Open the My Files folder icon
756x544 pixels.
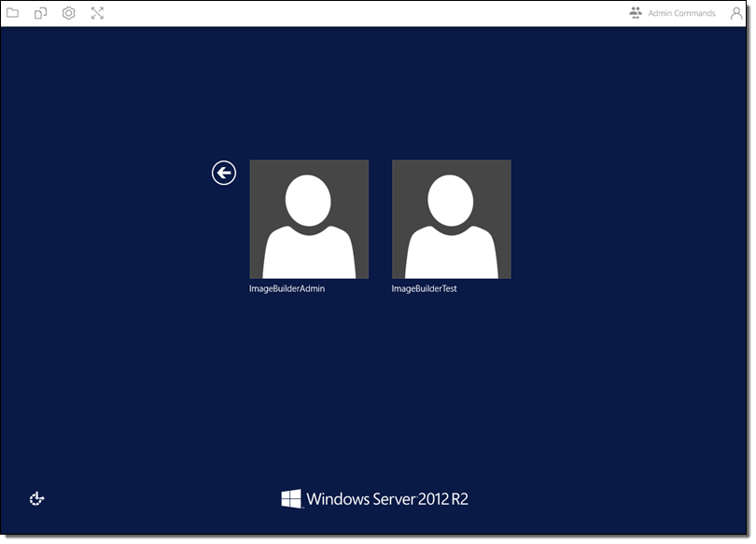13,14
